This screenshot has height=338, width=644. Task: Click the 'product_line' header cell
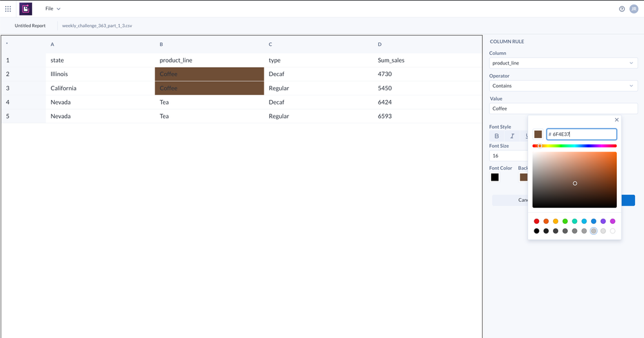(210, 60)
